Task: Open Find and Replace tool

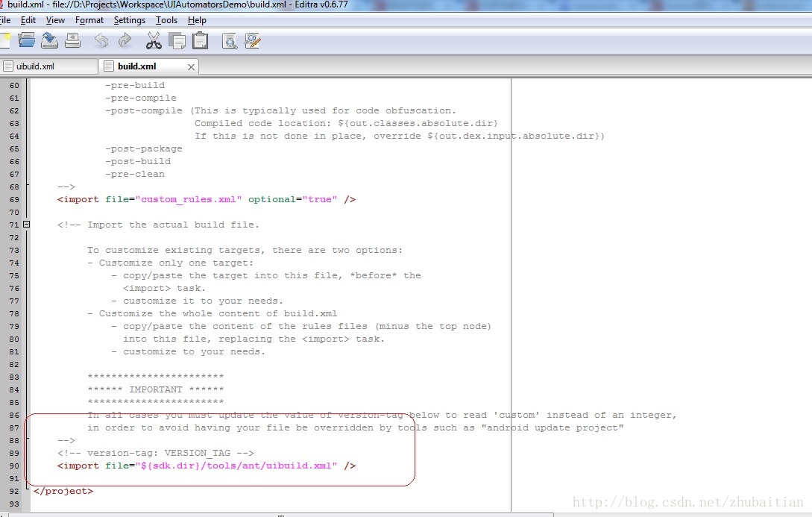Action: pos(253,40)
